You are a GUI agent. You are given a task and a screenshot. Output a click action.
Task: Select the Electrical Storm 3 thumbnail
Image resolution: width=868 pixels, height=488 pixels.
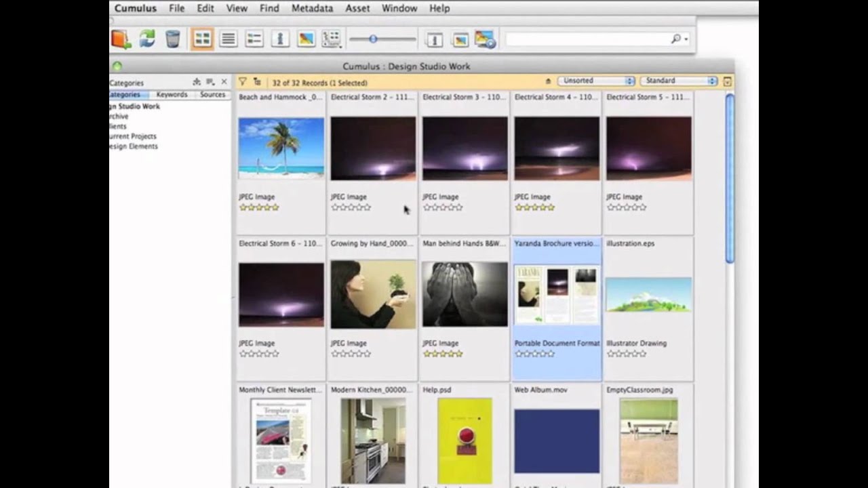(x=465, y=148)
